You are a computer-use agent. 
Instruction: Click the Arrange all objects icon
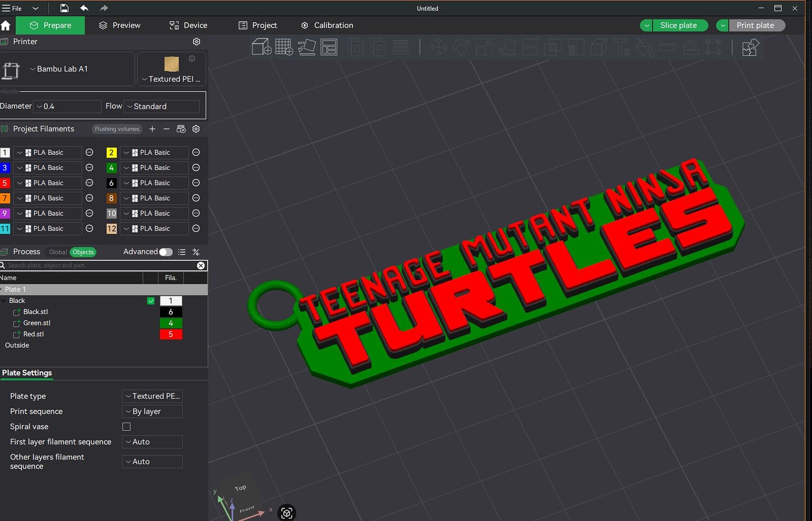[x=329, y=47]
